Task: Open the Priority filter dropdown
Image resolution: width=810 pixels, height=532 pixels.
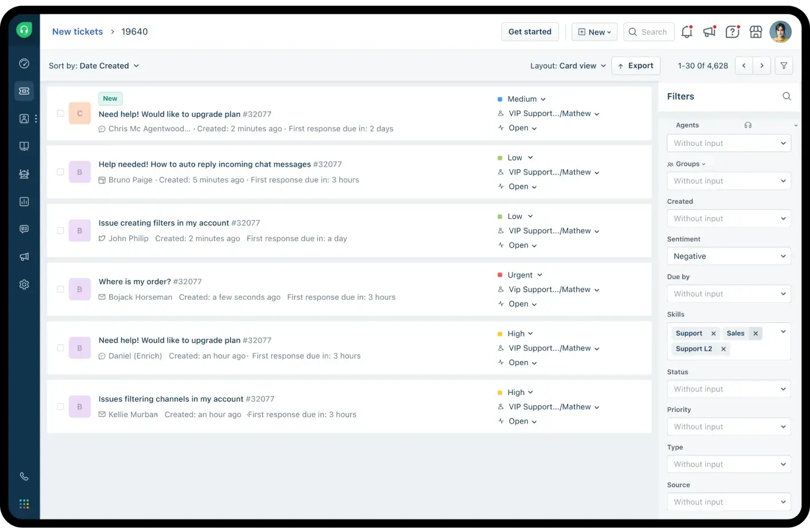Action: pos(729,427)
